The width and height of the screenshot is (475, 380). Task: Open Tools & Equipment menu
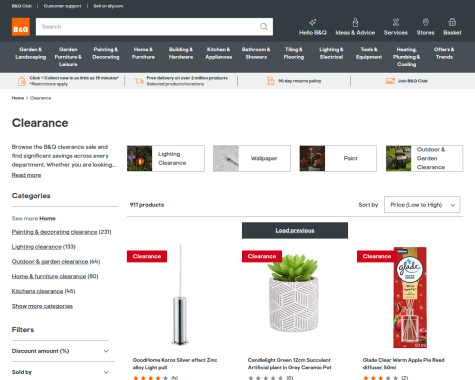point(369,53)
